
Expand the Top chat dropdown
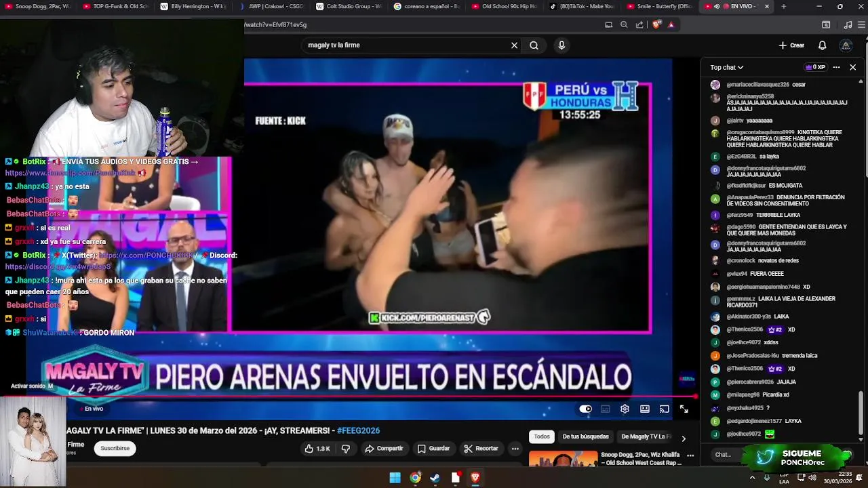coord(727,67)
